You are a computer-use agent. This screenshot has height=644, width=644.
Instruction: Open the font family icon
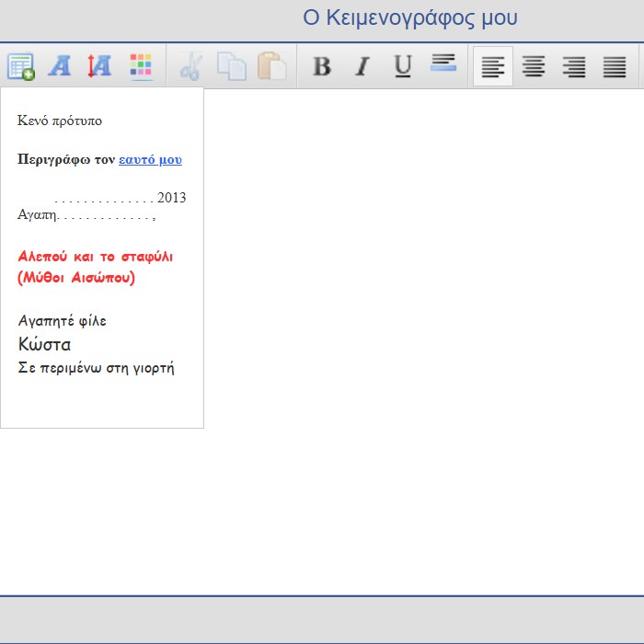(59, 66)
